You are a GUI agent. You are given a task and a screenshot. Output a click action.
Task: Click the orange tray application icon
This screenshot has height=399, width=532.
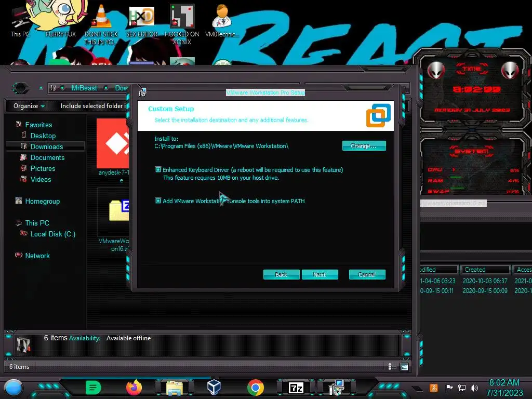coord(434,388)
